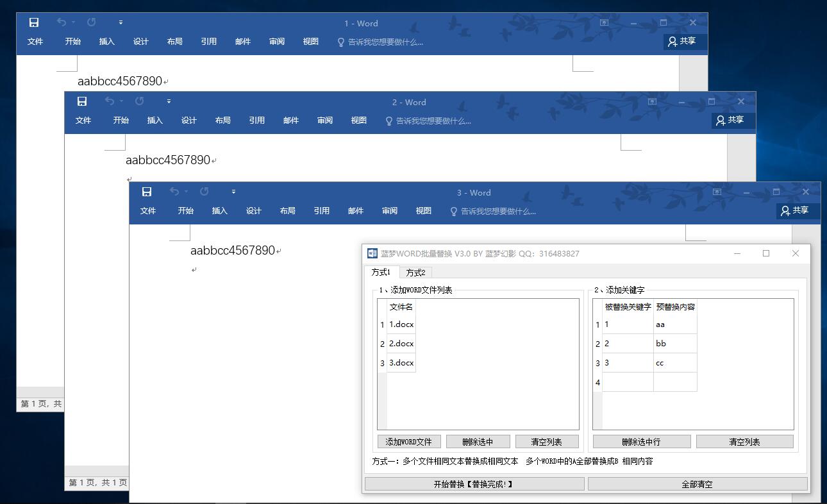Image resolution: width=827 pixels, height=504 pixels.
Task: Click 被替换关键字 column header
Action: tap(628, 307)
